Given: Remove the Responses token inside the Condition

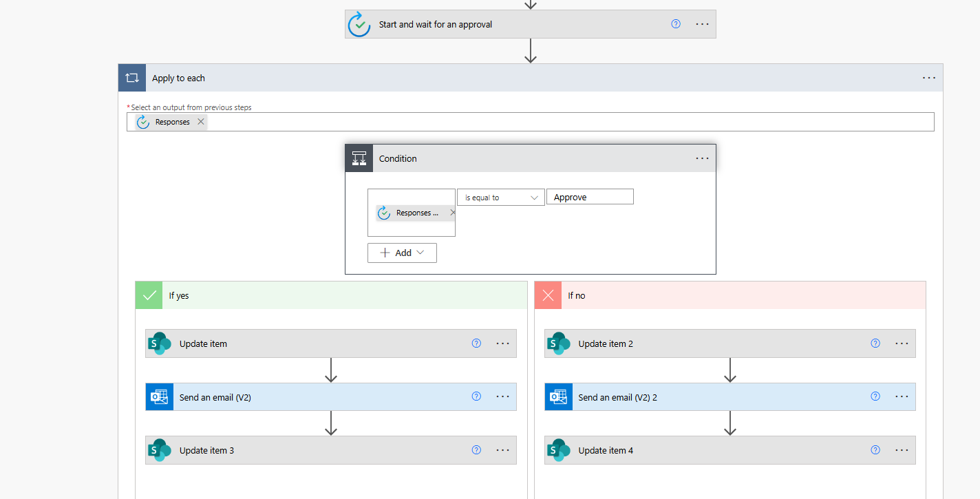Looking at the screenshot, I should tap(452, 213).
